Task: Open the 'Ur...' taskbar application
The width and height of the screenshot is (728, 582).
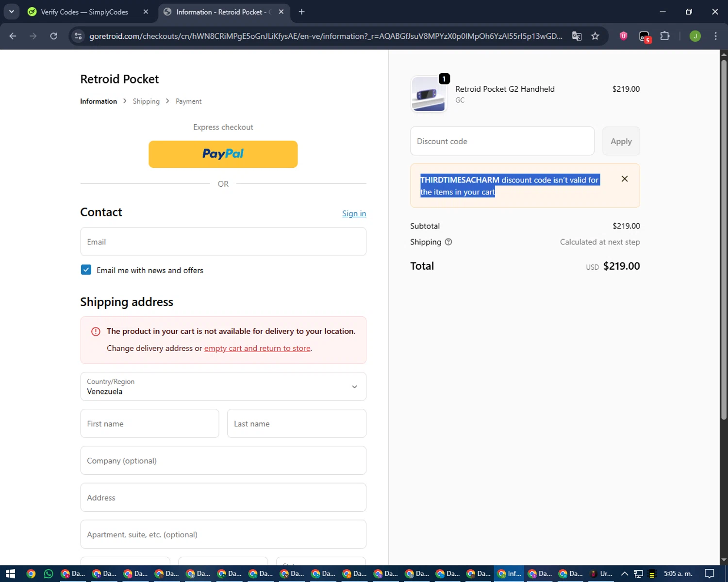Action: coord(601,574)
